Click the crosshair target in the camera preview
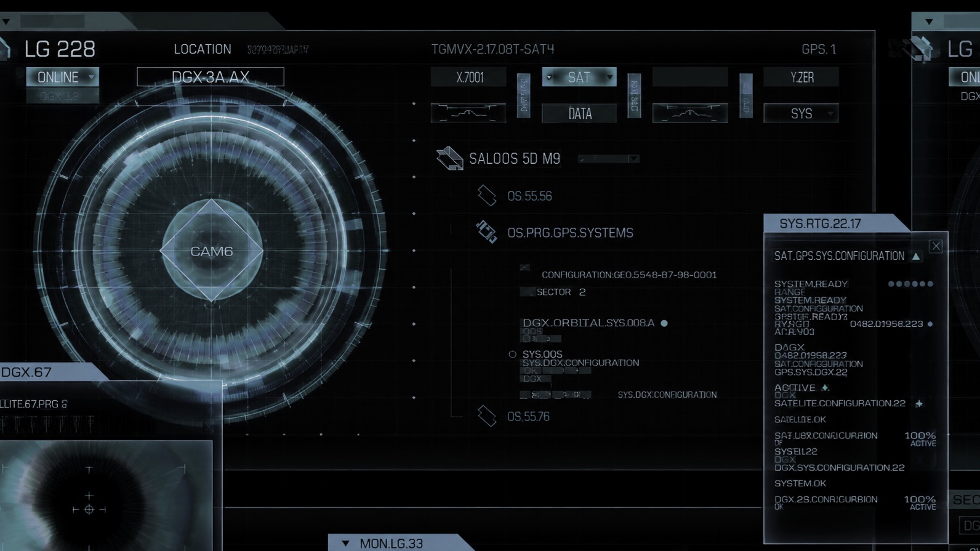Screen dimensions: 980x551 [x=89, y=509]
